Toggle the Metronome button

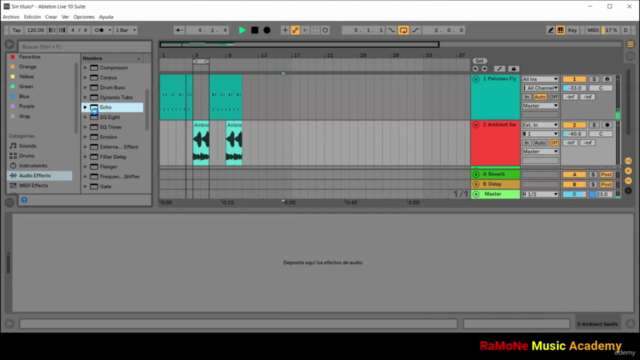(99, 30)
